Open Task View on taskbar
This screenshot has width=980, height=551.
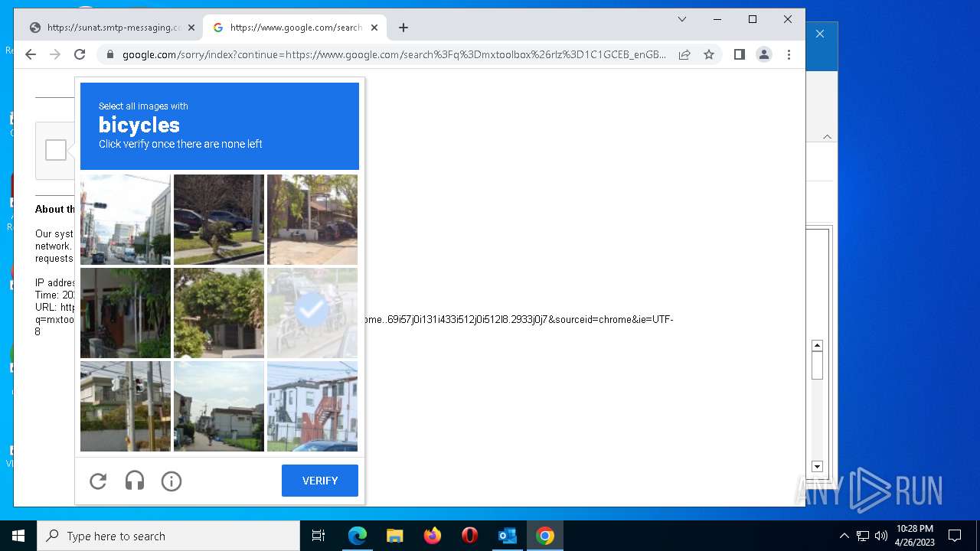tap(318, 536)
